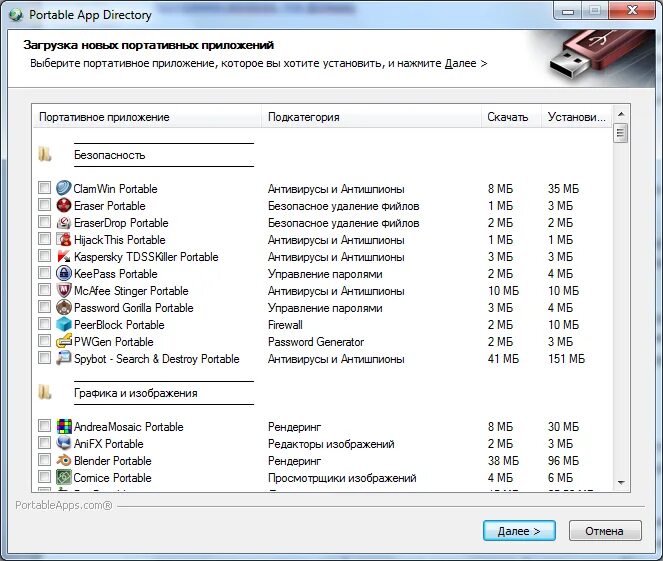663x561 pixels.
Task: Click the Cornice Portable icon
Action: tap(64, 477)
